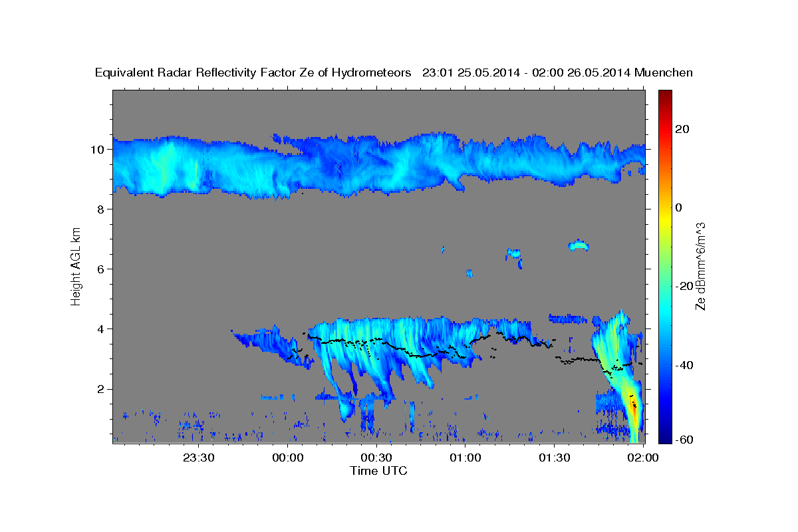Click the 'Time UTC' axis label

point(378,471)
